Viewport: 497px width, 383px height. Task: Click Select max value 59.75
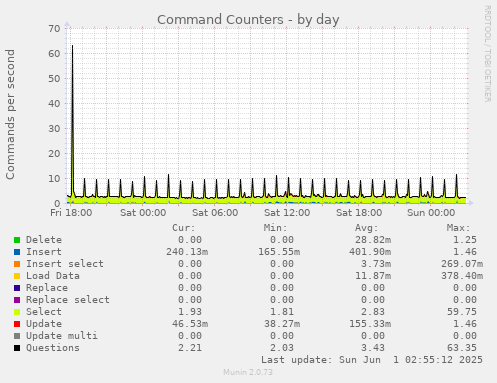click(462, 312)
